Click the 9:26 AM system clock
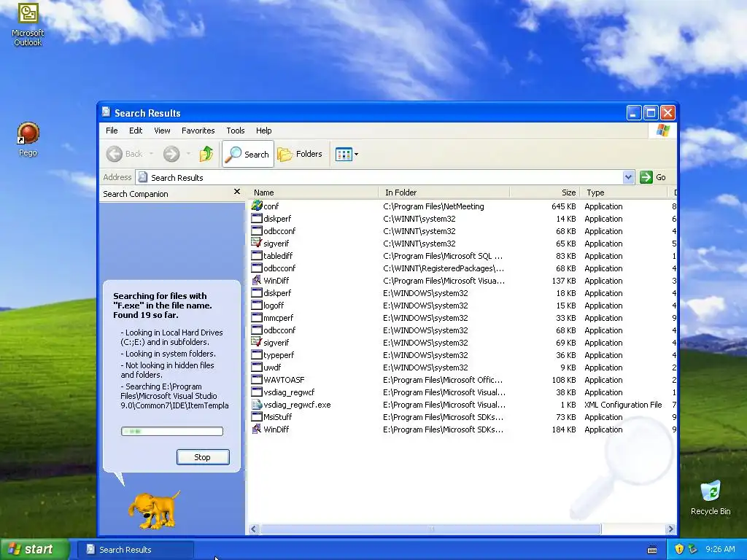The height and width of the screenshot is (560, 747). click(720, 549)
